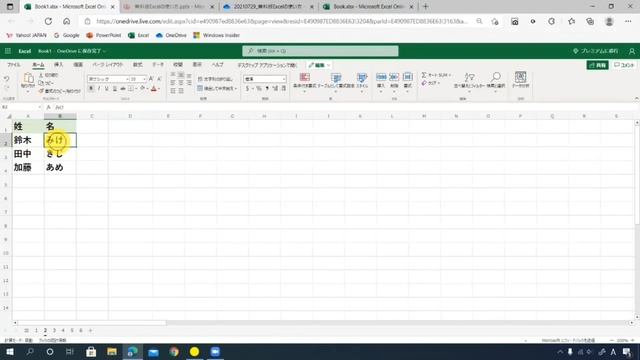Click the Format cells icon
The width and height of the screenshot is (640, 360).
coord(407,77)
